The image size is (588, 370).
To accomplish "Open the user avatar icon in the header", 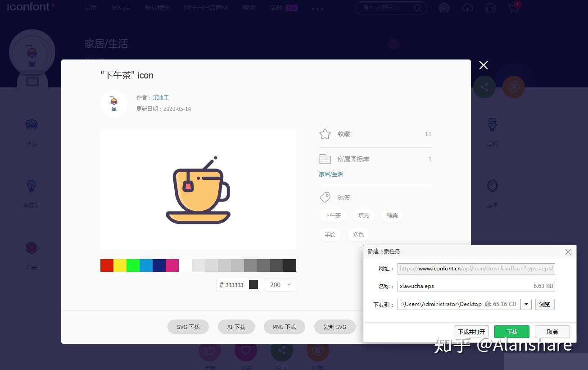I will point(444,8).
